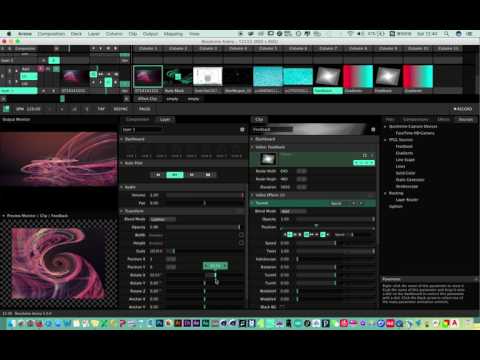The width and height of the screenshot is (480, 360).
Task: Click the Column 7 header
Action: pos(328,49)
